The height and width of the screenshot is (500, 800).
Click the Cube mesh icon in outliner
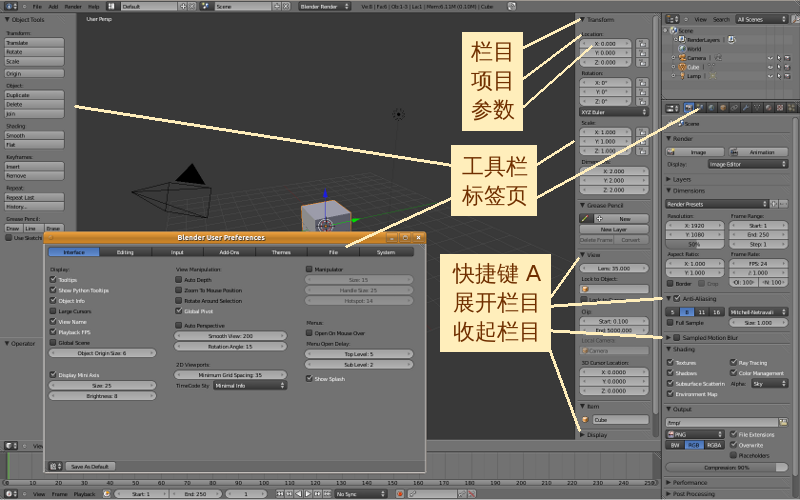point(682,67)
